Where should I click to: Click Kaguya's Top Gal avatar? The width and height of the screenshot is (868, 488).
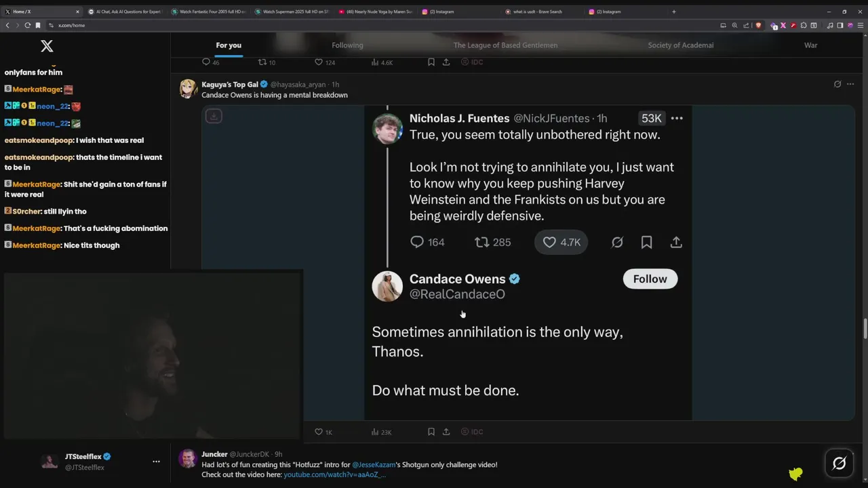189,89
